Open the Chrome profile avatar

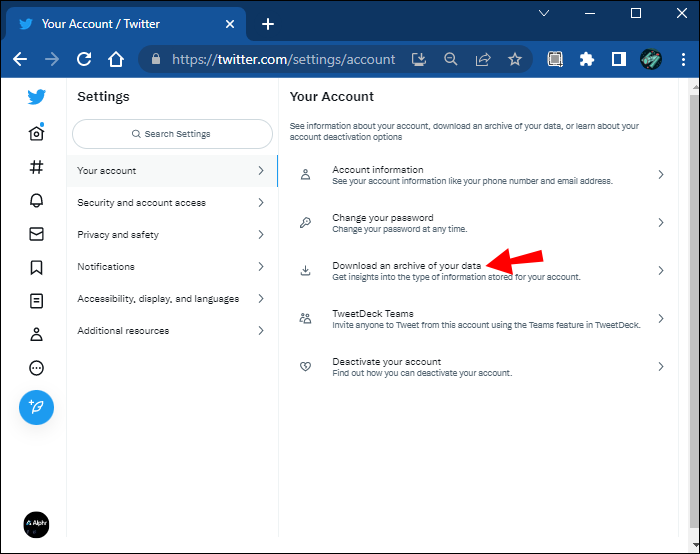point(651,59)
